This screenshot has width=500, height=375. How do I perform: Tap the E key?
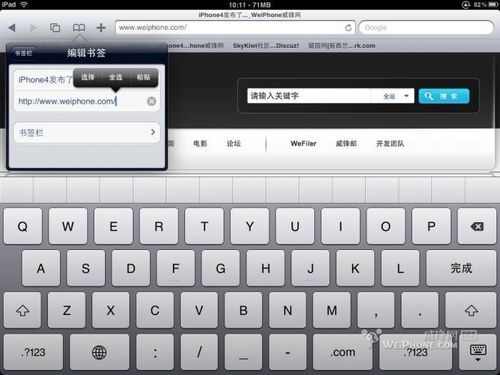coord(113,226)
